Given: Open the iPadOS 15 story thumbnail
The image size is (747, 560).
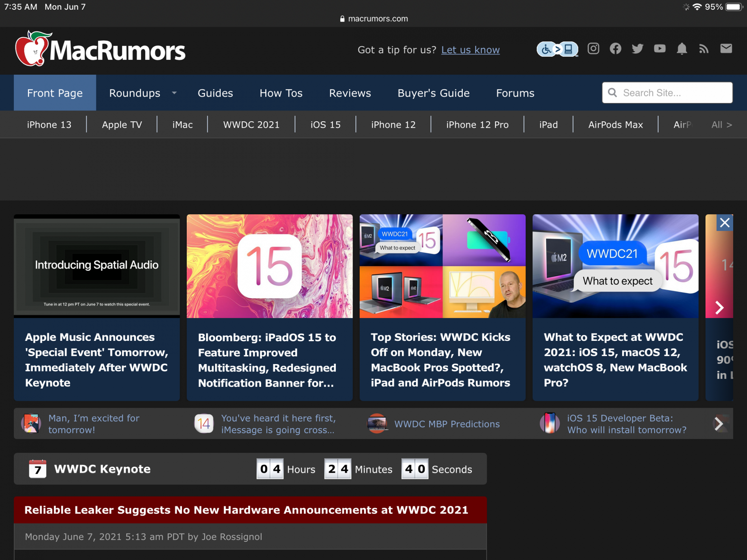Looking at the screenshot, I should click(270, 266).
